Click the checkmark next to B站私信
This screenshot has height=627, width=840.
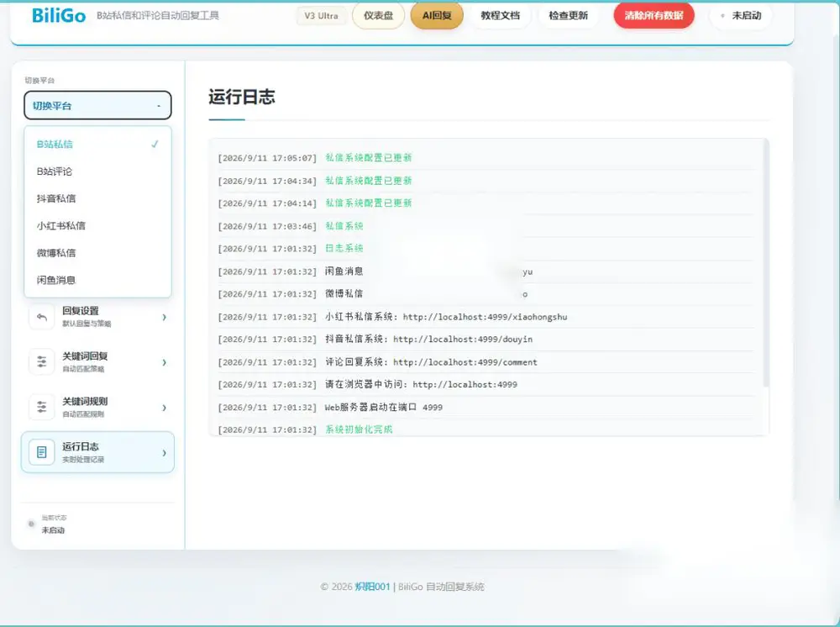[x=155, y=145]
